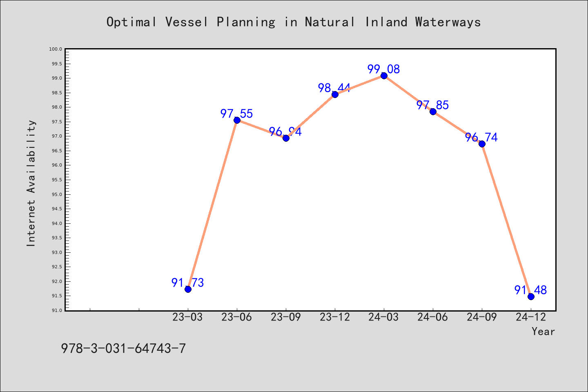The height and width of the screenshot is (392, 588).
Task: Click the Year axis label
Action: click(543, 331)
